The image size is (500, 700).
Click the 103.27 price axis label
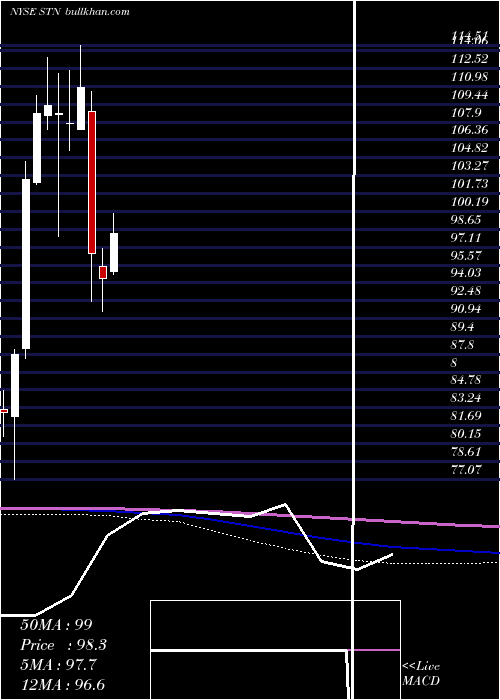(469, 166)
